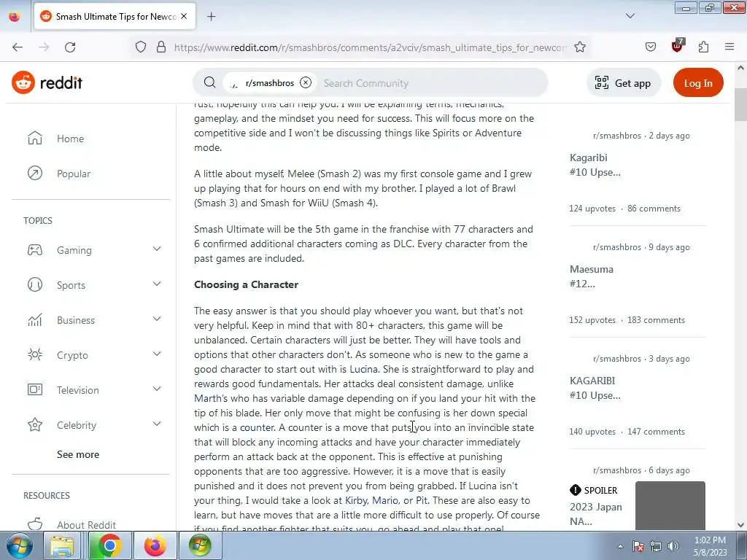Open tracking protection shield icon
747x560 pixels.
pyautogui.click(x=141, y=47)
